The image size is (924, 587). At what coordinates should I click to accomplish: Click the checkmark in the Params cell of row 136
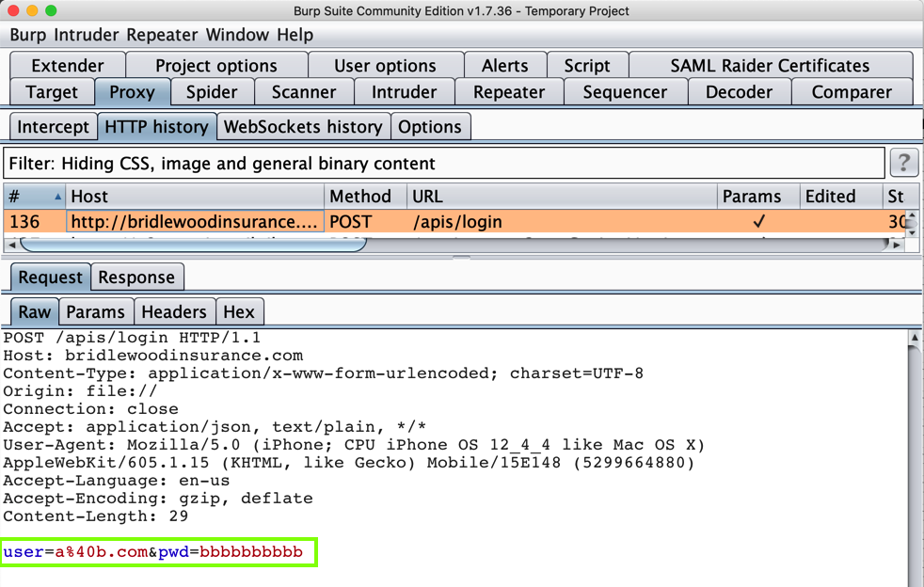tap(758, 222)
